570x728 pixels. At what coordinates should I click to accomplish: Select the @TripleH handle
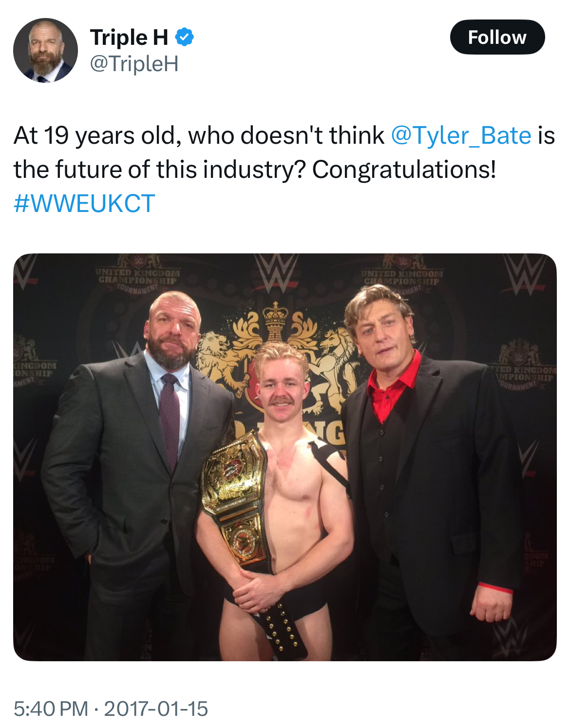click(x=134, y=64)
